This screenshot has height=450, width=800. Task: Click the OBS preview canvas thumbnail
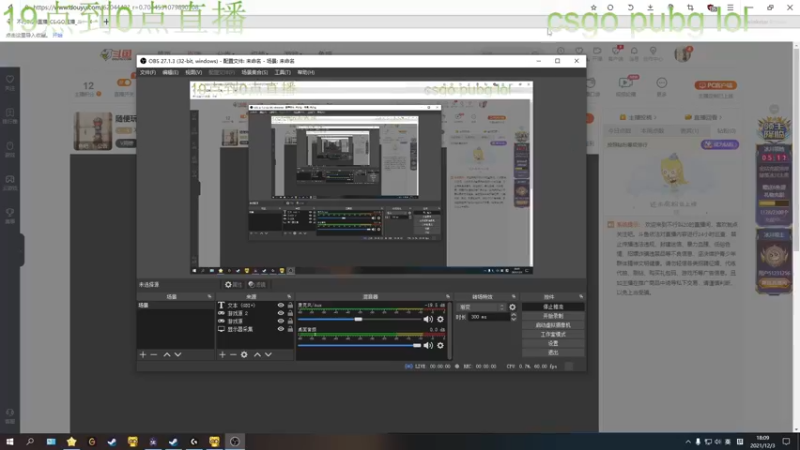[x=361, y=178]
